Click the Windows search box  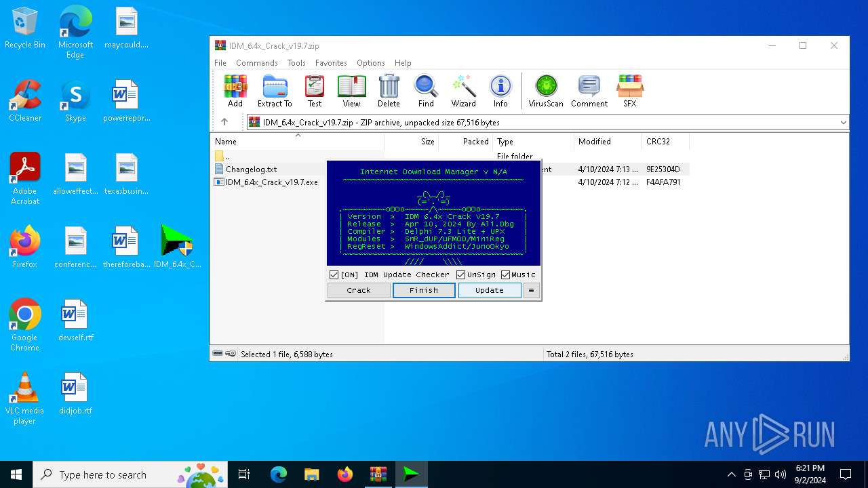click(x=131, y=474)
